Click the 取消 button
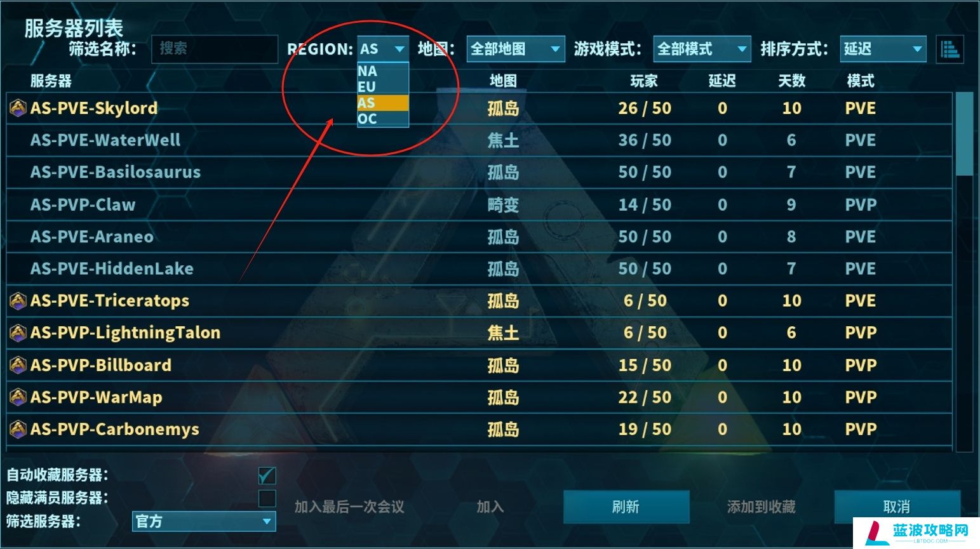 (x=897, y=506)
